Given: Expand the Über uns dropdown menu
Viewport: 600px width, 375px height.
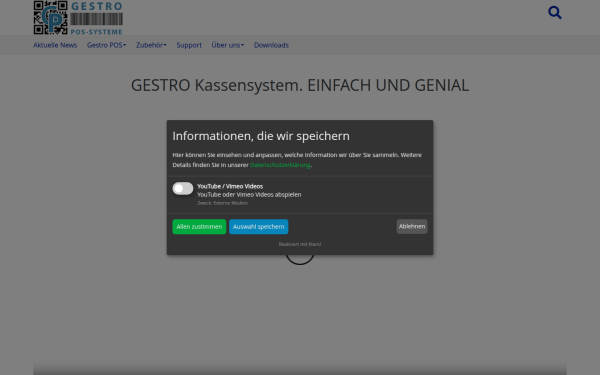Looking at the screenshot, I should click(x=228, y=45).
